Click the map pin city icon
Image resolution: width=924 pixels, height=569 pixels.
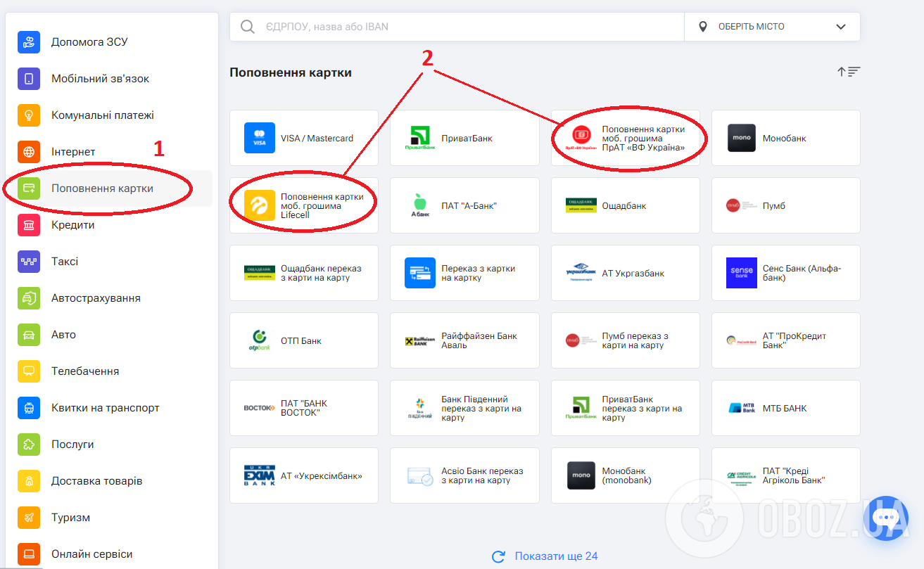[702, 27]
